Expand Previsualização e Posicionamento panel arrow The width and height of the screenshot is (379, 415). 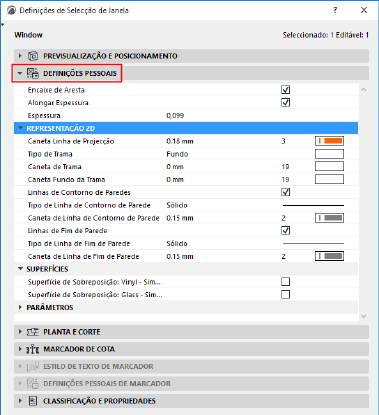coord(20,56)
